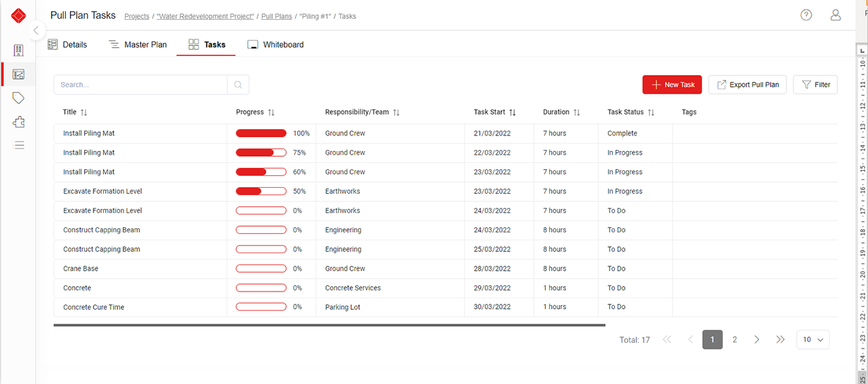
Task: Go to page 2
Action: pos(735,339)
